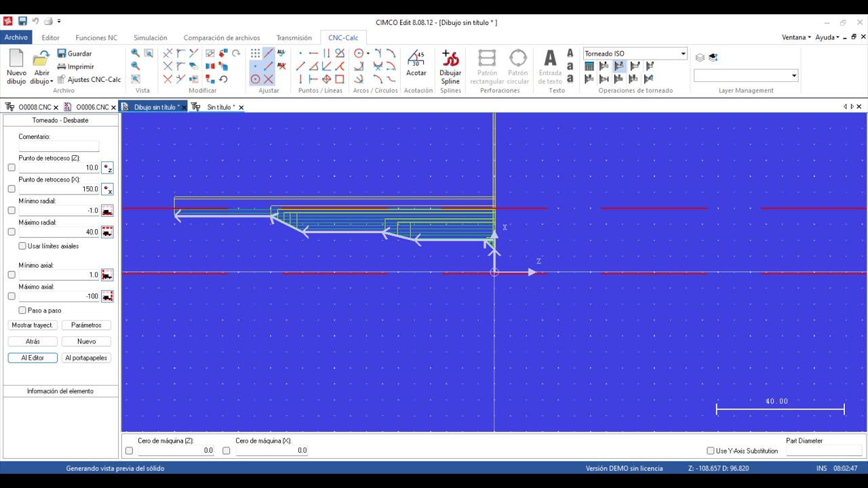
Task: Click picker icon beside Mínimo radial
Action: point(107,211)
